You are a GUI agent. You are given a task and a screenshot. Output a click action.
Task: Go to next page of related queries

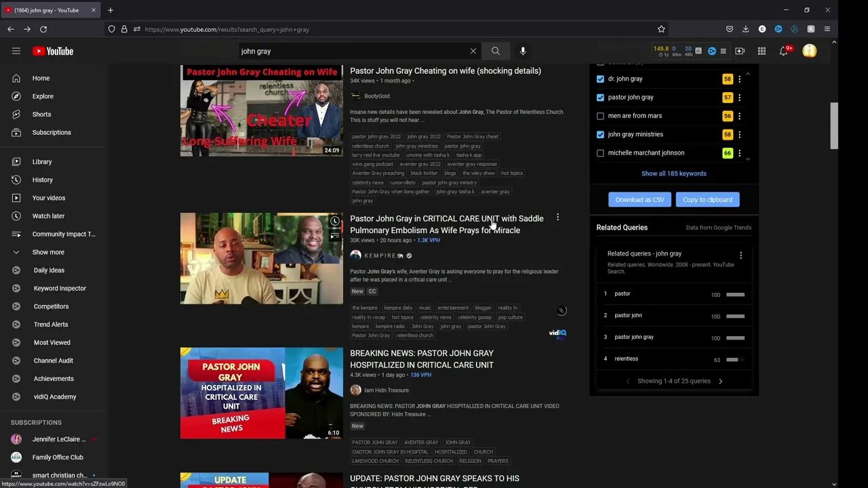coord(720,381)
